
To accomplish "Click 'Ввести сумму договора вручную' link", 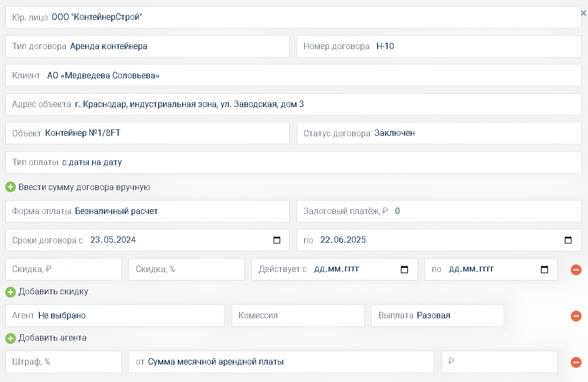I will pos(84,187).
